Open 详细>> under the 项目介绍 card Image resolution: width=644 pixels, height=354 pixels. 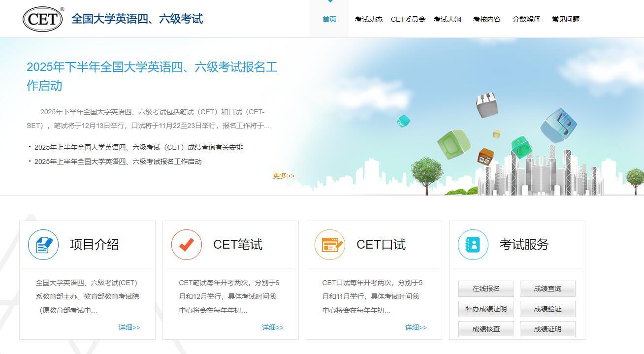click(x=129, y=326)
